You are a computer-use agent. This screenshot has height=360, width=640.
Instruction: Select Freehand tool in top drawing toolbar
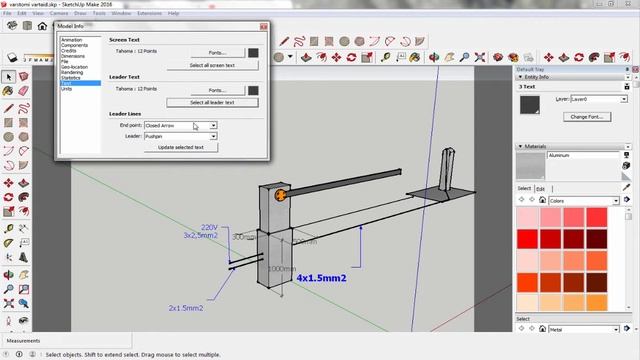299,41
